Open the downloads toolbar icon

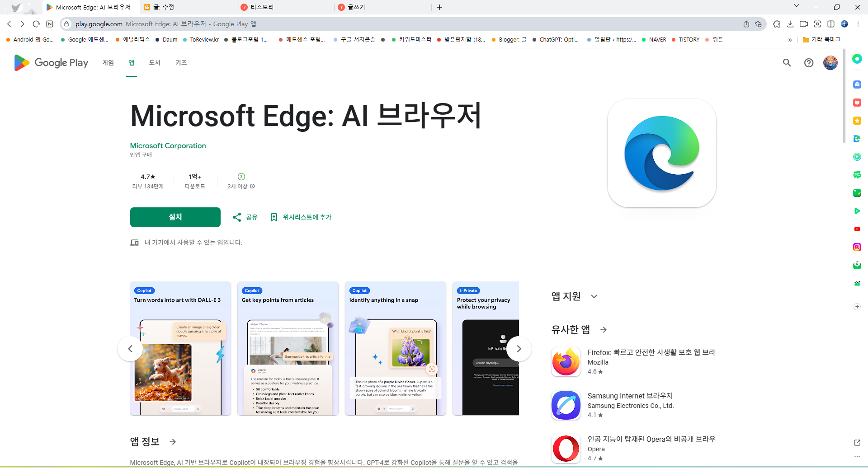[790, 24]
